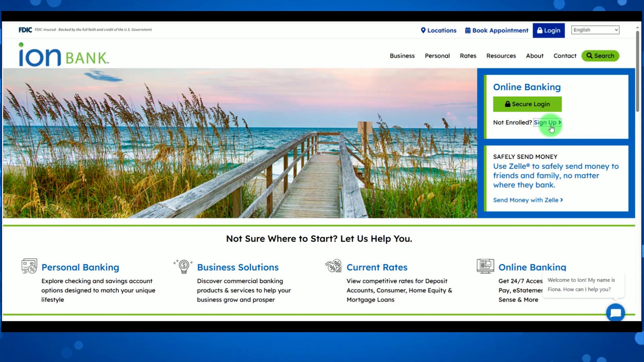Open the Contact menu
The image size is (644, 362).
(x=565, y=56)
